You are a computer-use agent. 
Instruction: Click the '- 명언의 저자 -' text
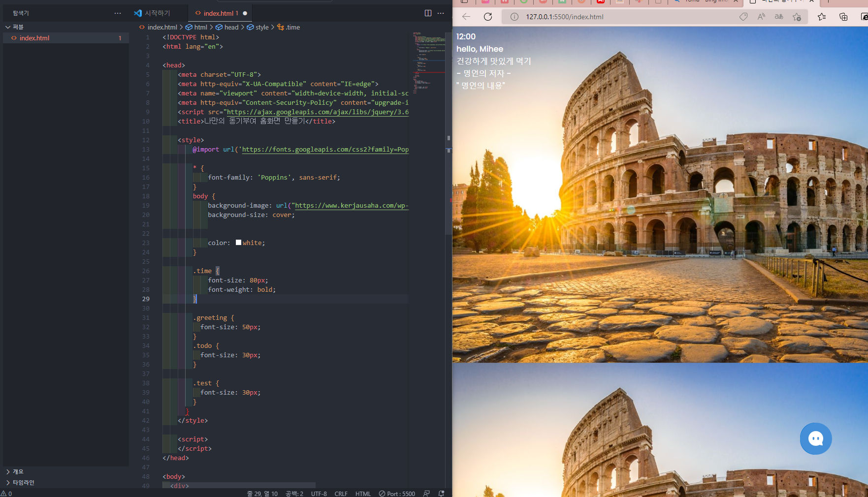[484, 73]
